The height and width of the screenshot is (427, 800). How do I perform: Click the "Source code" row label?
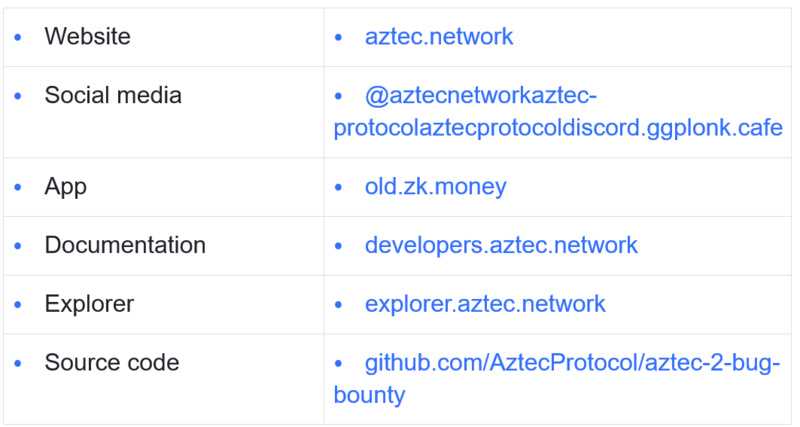click(x=112, y=363)
